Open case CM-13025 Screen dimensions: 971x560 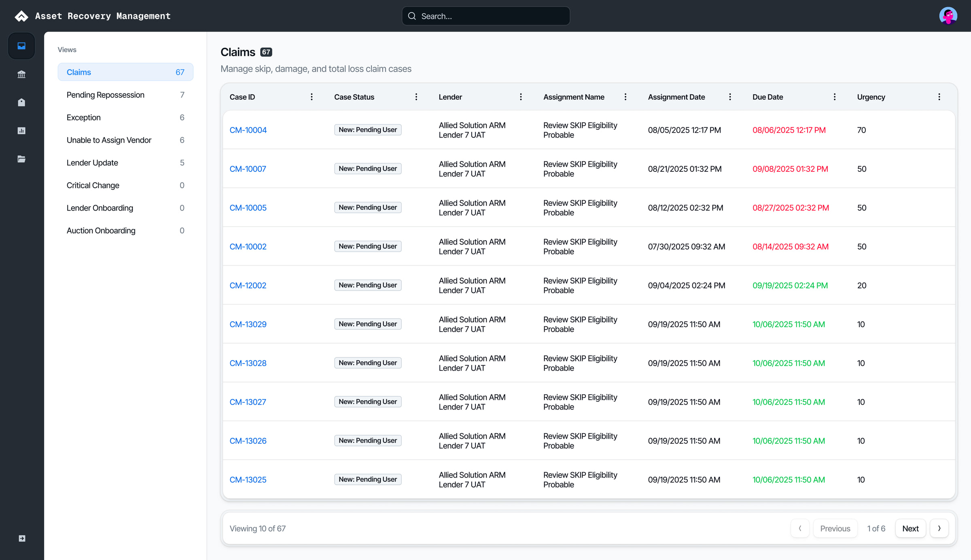coord(248,480)
